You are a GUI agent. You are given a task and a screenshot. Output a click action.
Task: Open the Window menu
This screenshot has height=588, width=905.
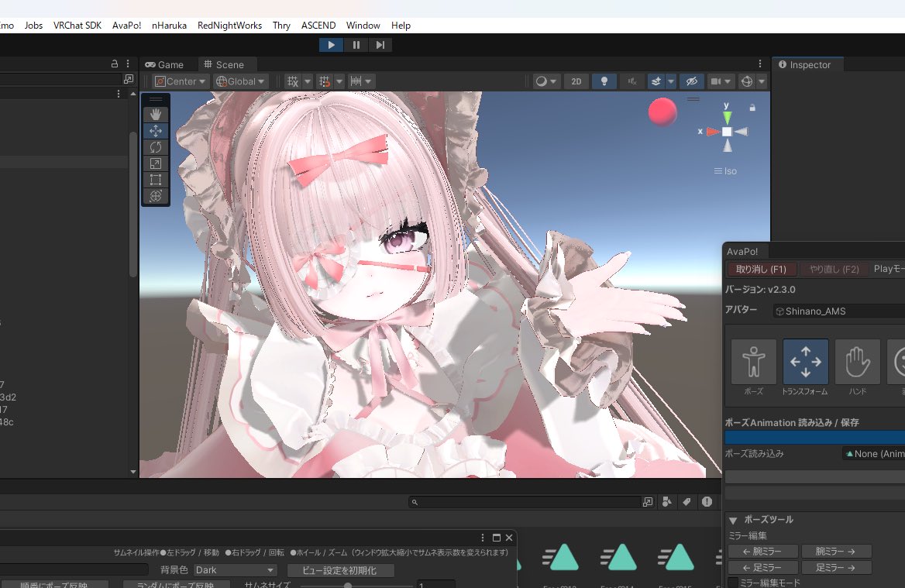point(363,26)
